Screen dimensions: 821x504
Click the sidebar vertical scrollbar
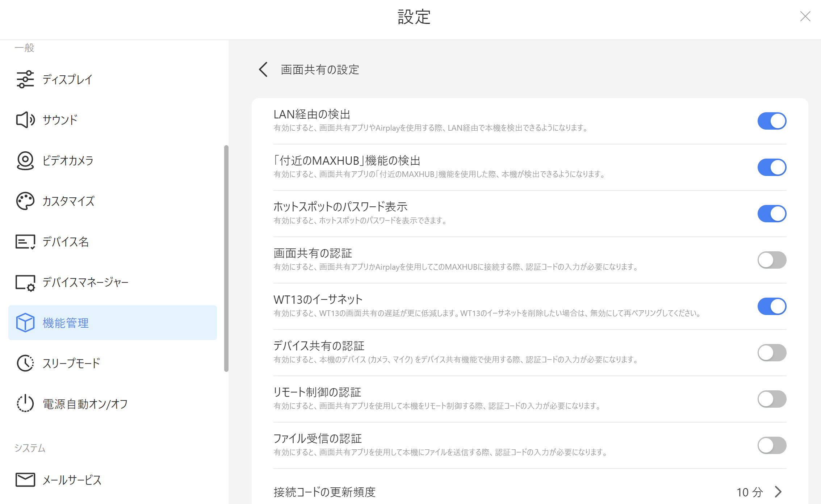pos(226,258)
